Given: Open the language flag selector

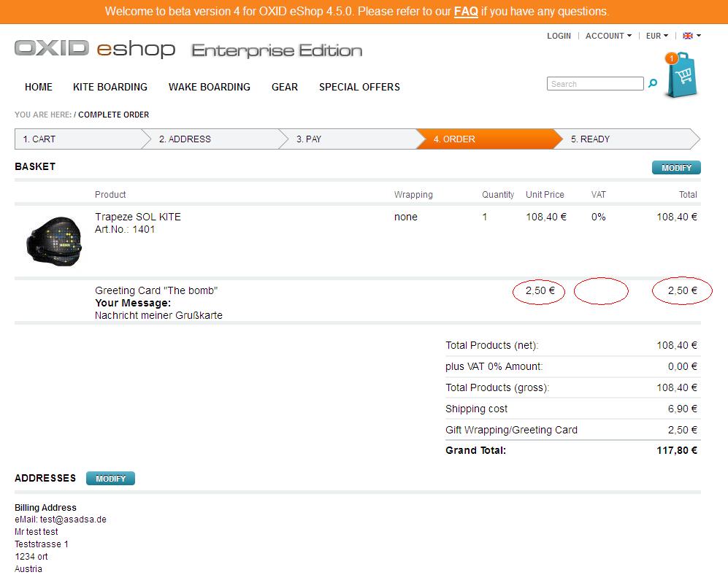Looking at the screenshot, I should 691,36.
